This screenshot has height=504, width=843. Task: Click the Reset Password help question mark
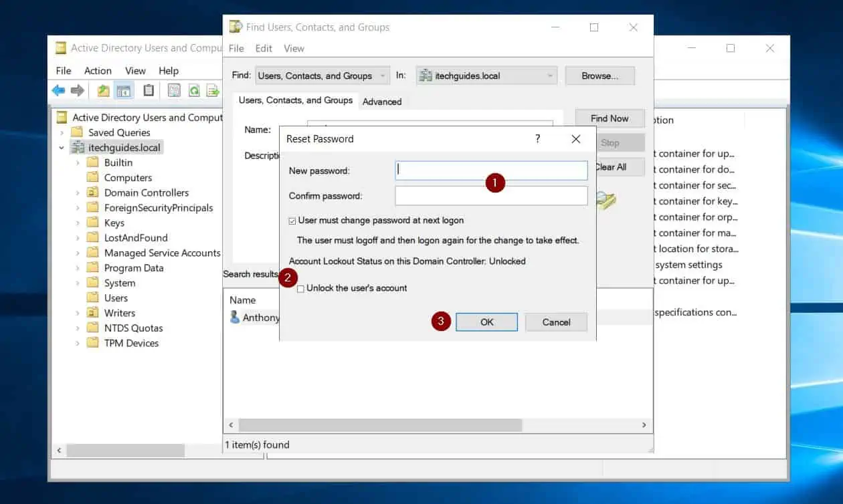[537, 139]
